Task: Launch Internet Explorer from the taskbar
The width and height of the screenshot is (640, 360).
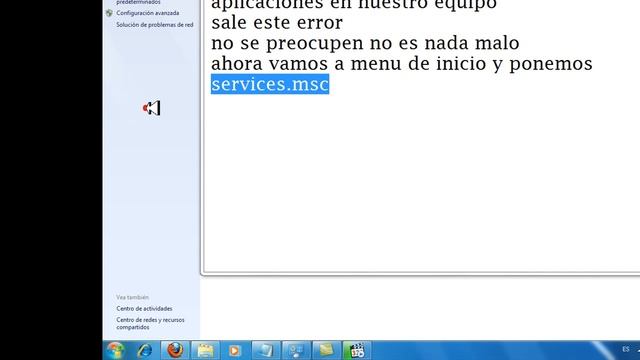Action: click(145, 350)
